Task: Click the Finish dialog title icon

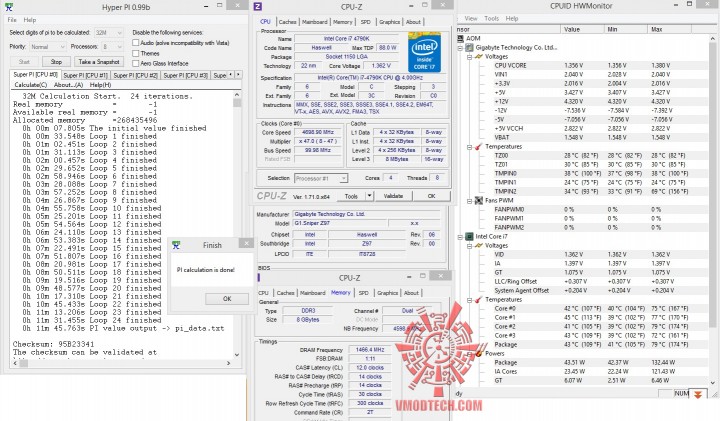Action: (176, 245)
